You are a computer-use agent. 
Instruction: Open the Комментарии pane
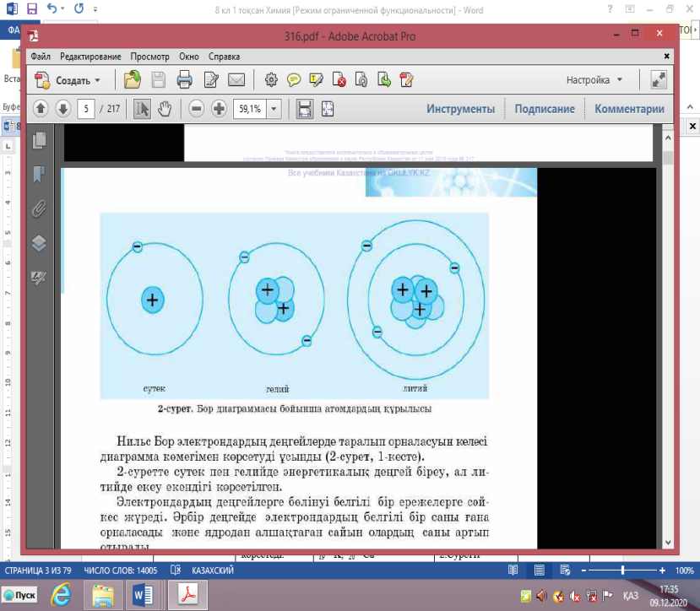click(629, 109)
